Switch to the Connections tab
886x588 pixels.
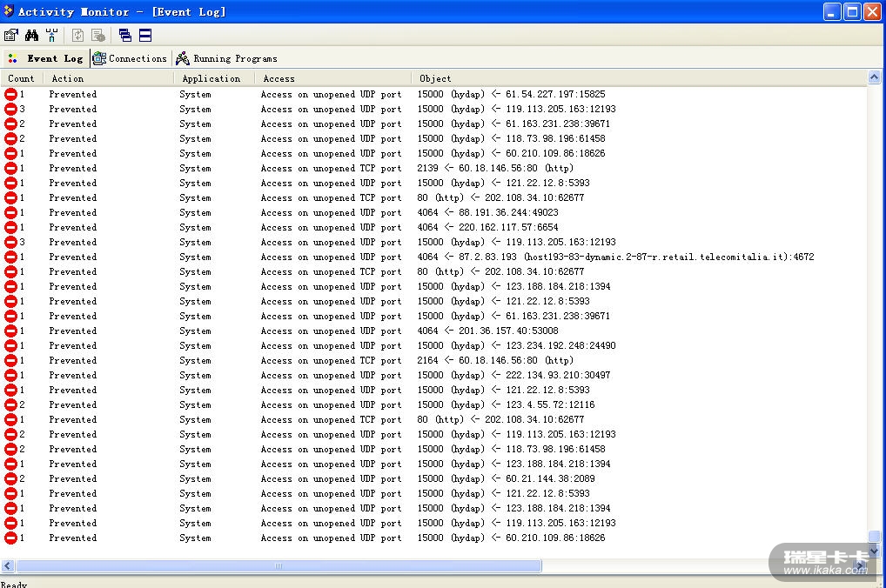click(x=130, y=58)
